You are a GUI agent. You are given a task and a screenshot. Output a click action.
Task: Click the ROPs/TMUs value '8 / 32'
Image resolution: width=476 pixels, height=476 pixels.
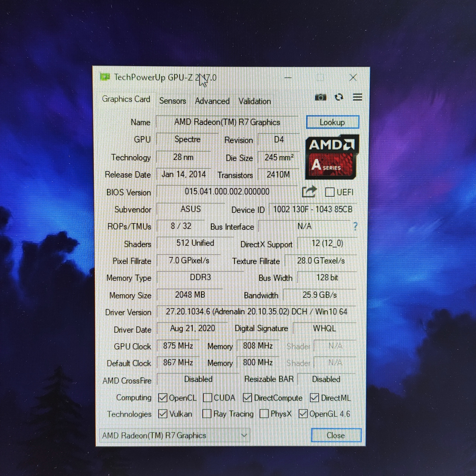(181, 226)
